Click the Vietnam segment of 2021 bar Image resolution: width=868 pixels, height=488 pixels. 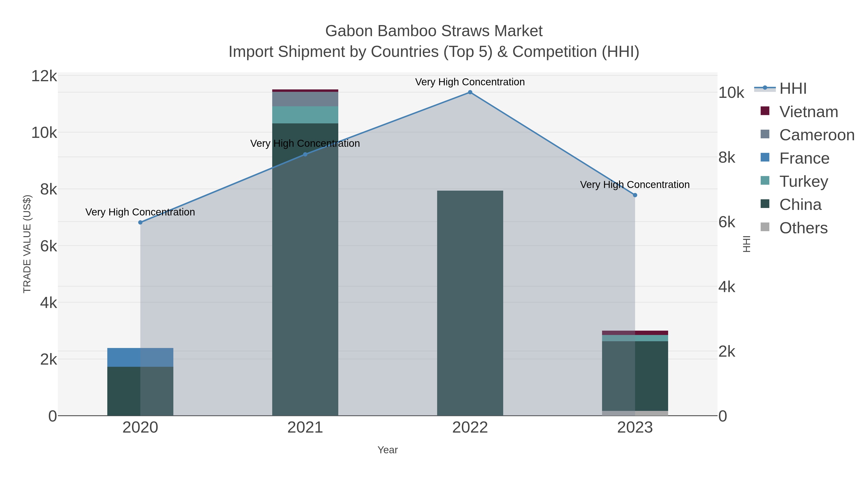point(305,91)
